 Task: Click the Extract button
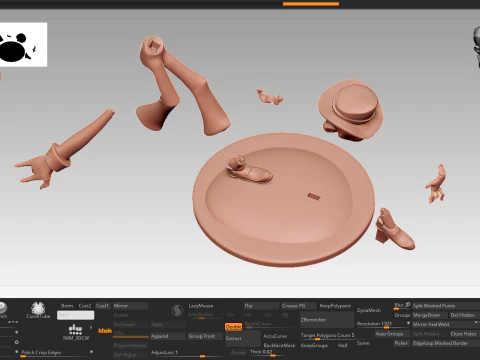coord(243,338)
